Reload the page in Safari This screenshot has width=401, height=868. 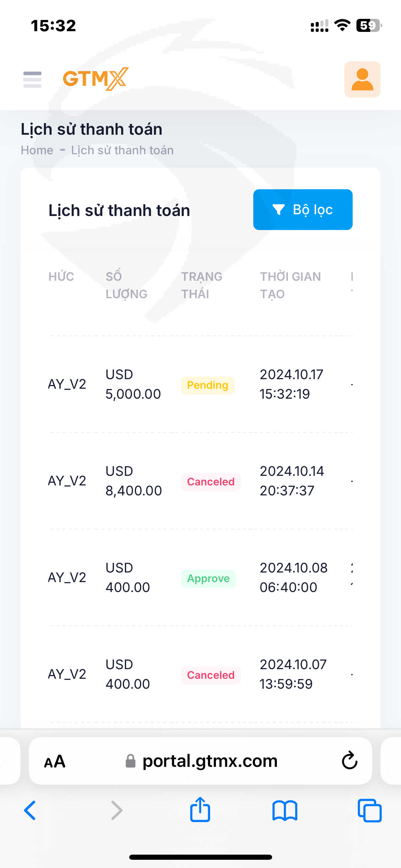pos(349,761)
